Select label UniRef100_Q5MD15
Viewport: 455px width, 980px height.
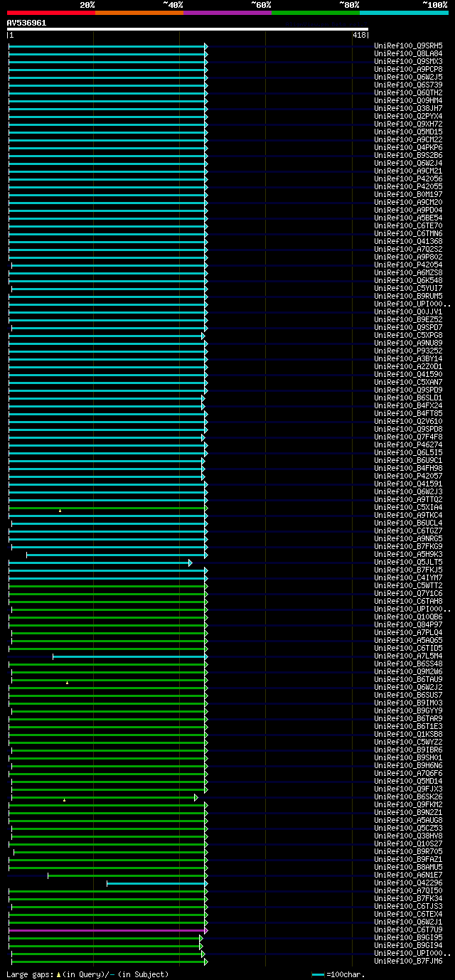pos(408,132)
